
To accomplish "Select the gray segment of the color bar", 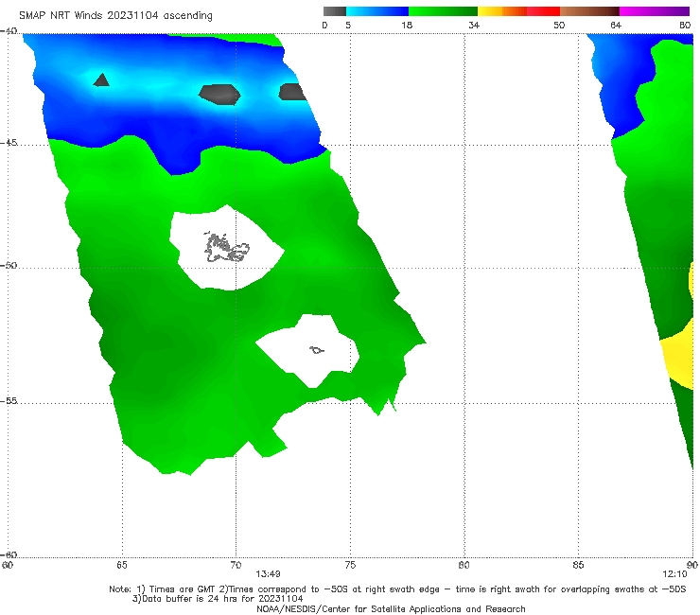I will 335,11.
